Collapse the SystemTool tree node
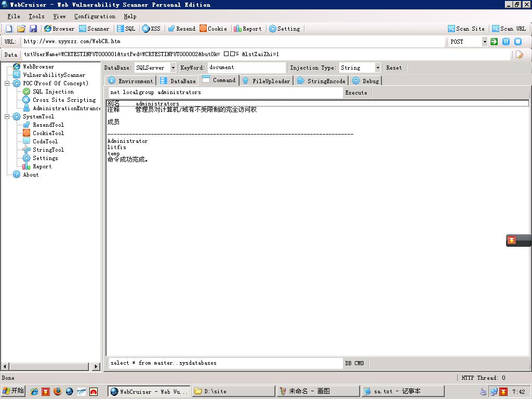The width and height of the screenshot is (532, 399). 7,116
